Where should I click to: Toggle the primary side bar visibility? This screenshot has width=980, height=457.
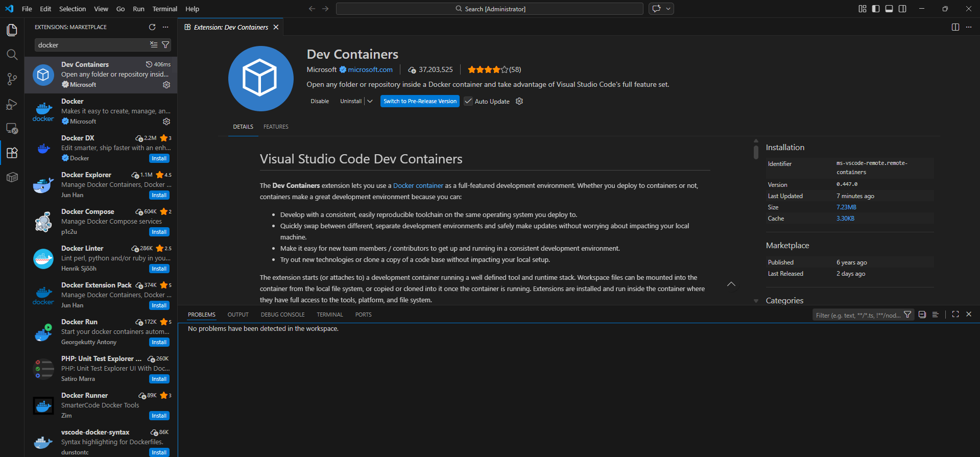click(x=876, y=9)
